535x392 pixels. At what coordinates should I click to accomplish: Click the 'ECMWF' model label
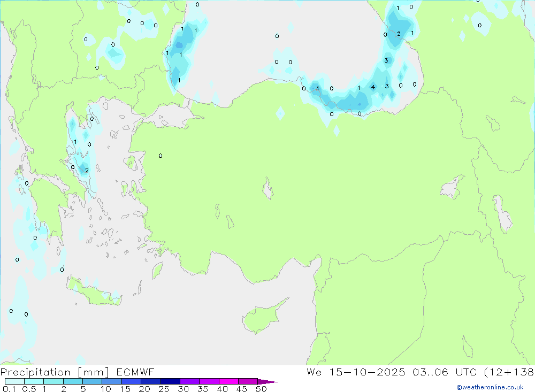pyautogui.click(x=135, y=372)
